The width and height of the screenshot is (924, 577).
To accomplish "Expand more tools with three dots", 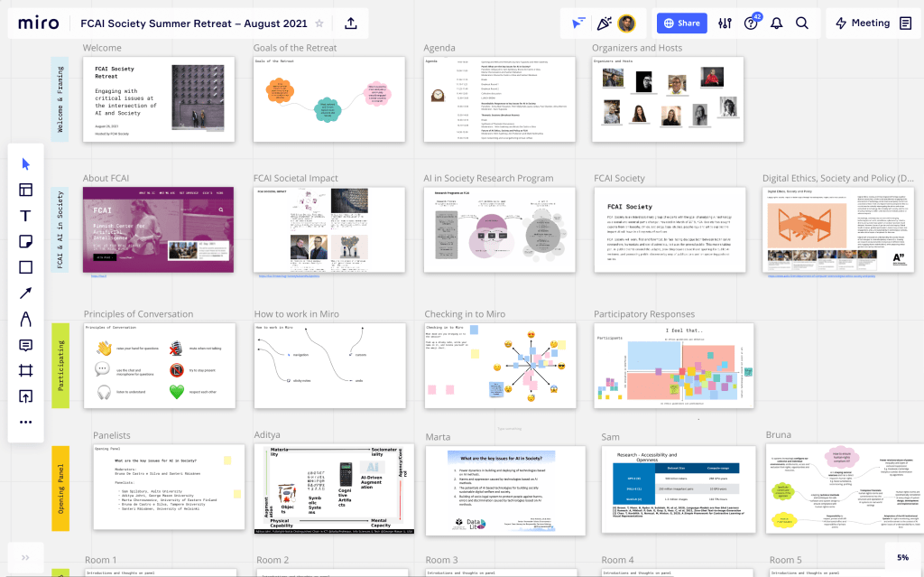I will 25,422.
